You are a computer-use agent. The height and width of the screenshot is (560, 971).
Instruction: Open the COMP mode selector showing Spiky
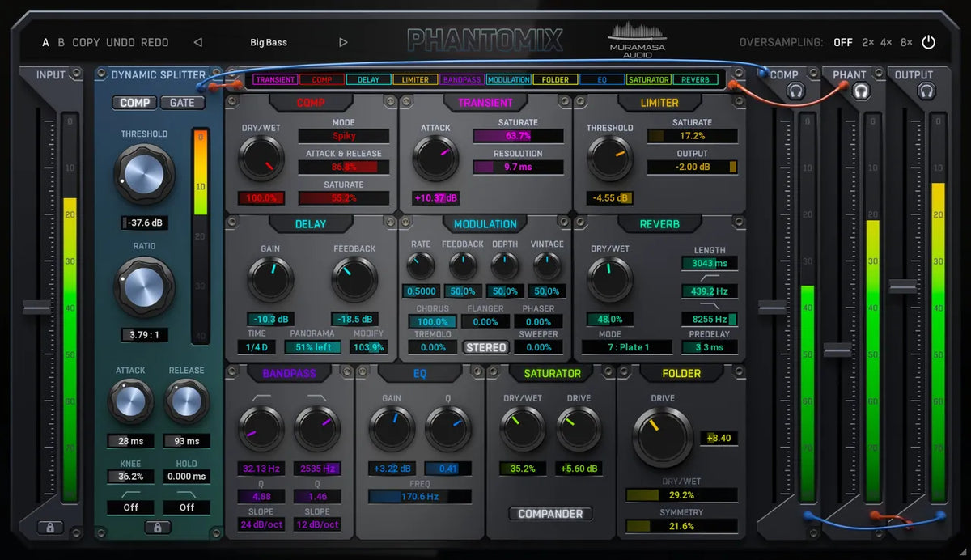(x=344, y=137)
